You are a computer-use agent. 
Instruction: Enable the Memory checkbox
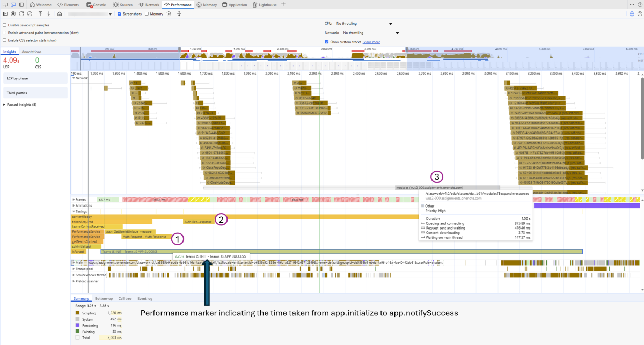click(x=147, y=14)
